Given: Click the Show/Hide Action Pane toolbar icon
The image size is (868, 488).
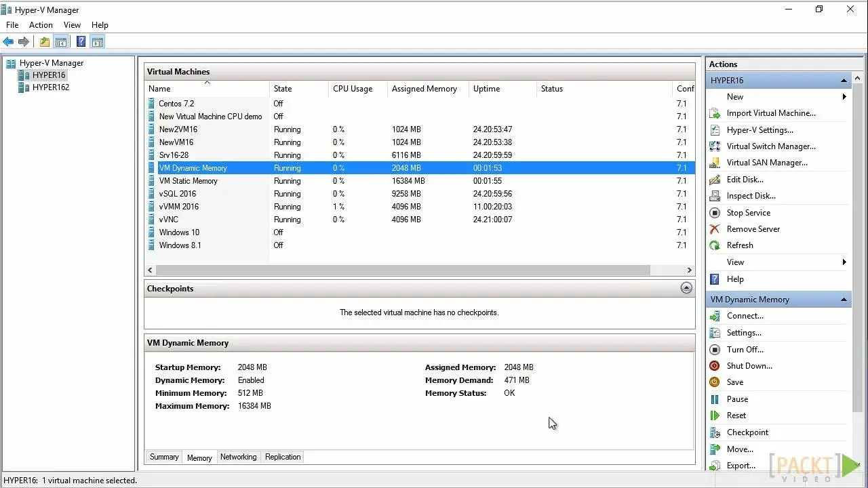Looking at the screenshot, I should 97,42.
